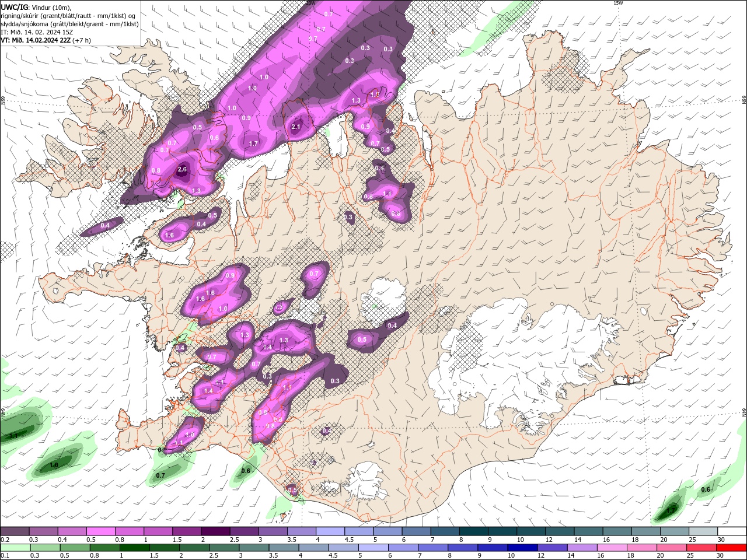The width and height of the screenshot is (747, 560).
Task: Select the 'rigning/skúrir (grænt/blátt/rautt - mm/1klst) og' line
Action: (68, 16)
